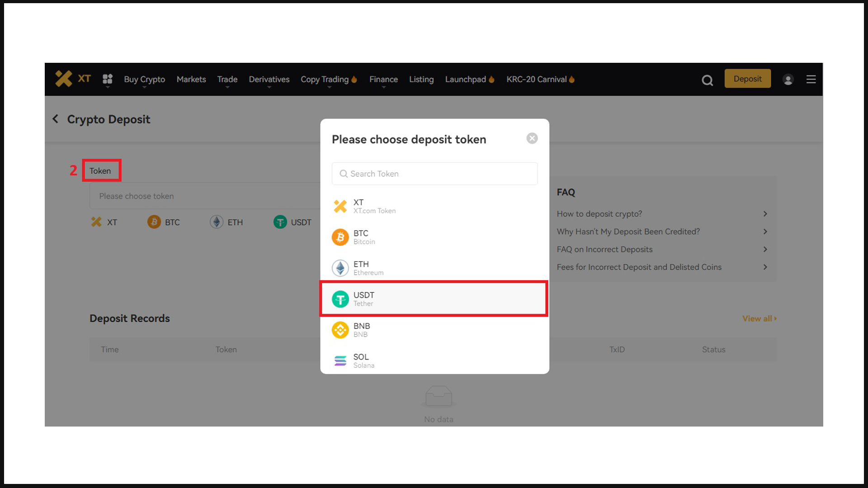Click the Deposit Records heading
Image resolution: width=868 pixels, height=488 pixels.
[x=129, y=318]
